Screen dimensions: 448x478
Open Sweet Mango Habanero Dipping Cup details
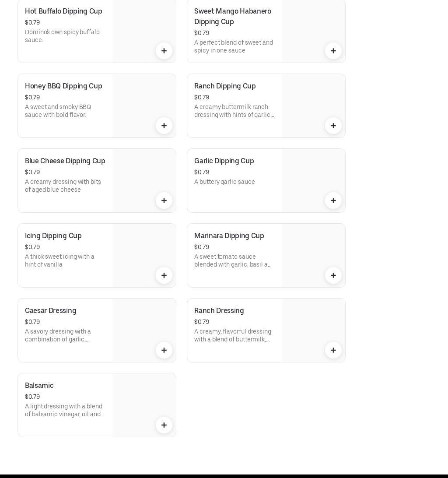coord(232,16)
